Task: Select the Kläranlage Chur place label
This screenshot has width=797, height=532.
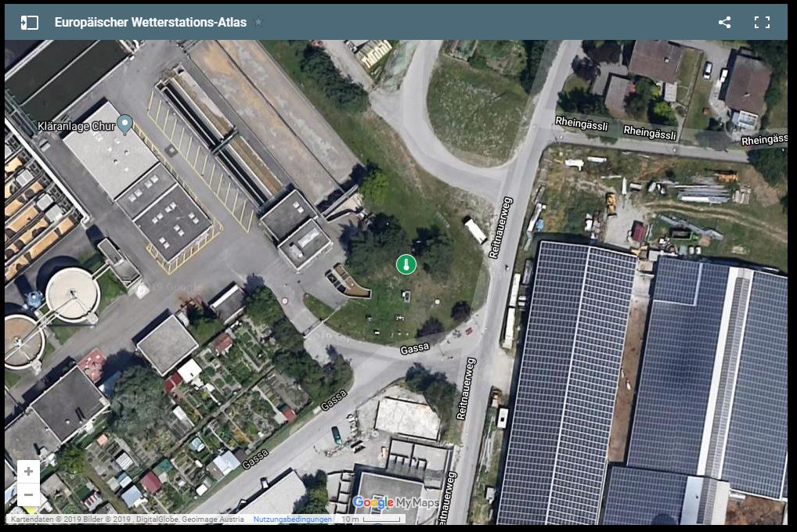Action: coord(76,126)
